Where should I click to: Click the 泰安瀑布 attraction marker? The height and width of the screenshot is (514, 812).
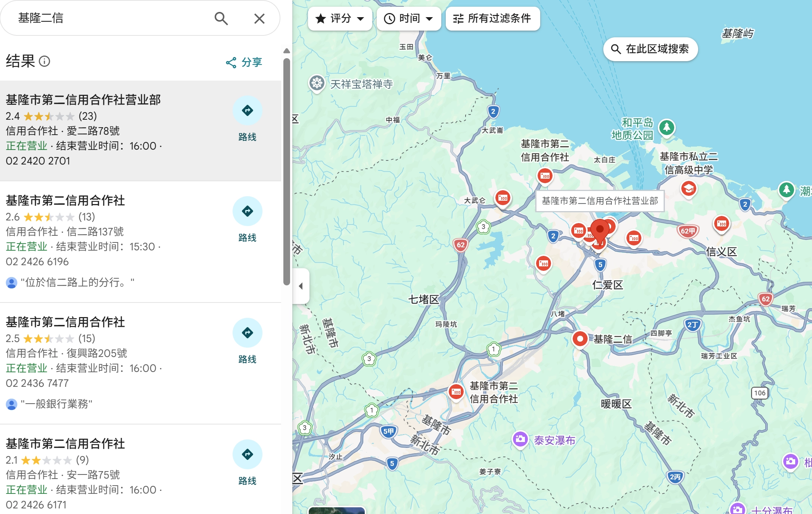click(520, 440)
